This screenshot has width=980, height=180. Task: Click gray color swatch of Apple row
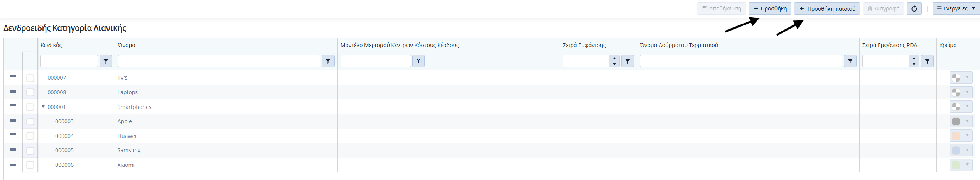(956, 121)
